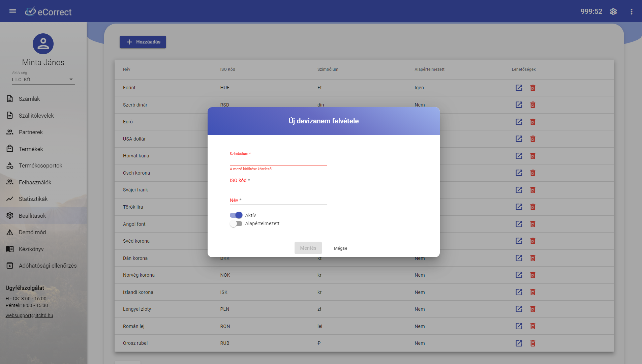Open the settings gear in top bar
This screenshot has height=364, width=642.
pos(613,11)
